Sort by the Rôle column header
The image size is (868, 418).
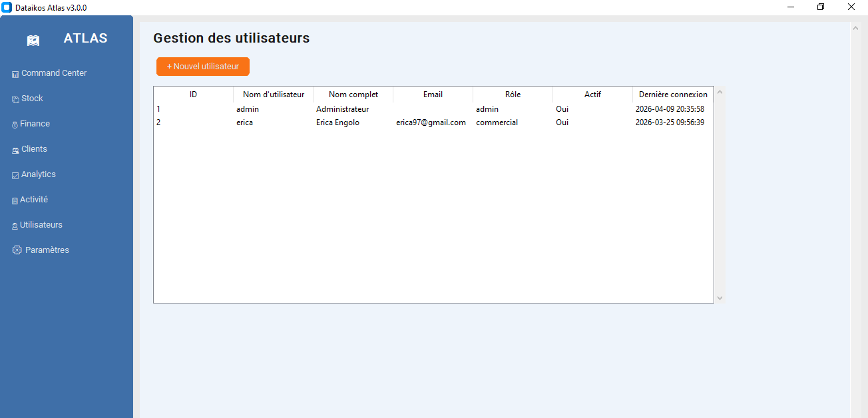pos(513,95)
